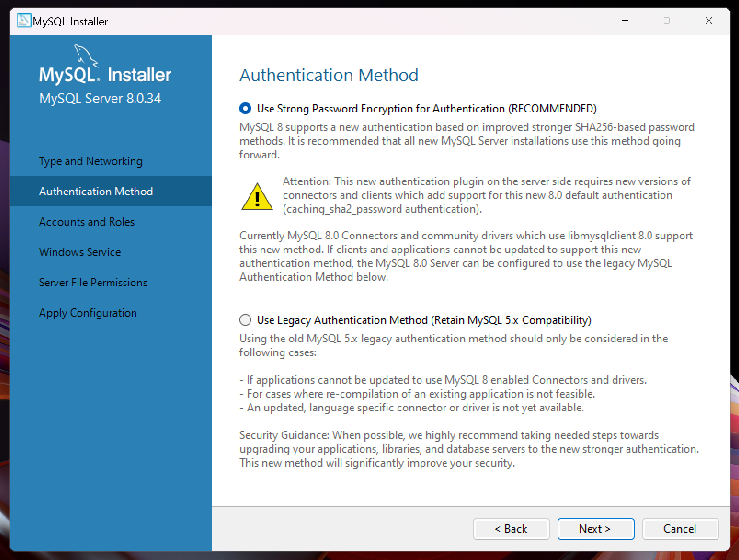The height and width of the screenshot is (560, 739).
Task: Click the Authentication Method page heading
Action: [329, 75]
